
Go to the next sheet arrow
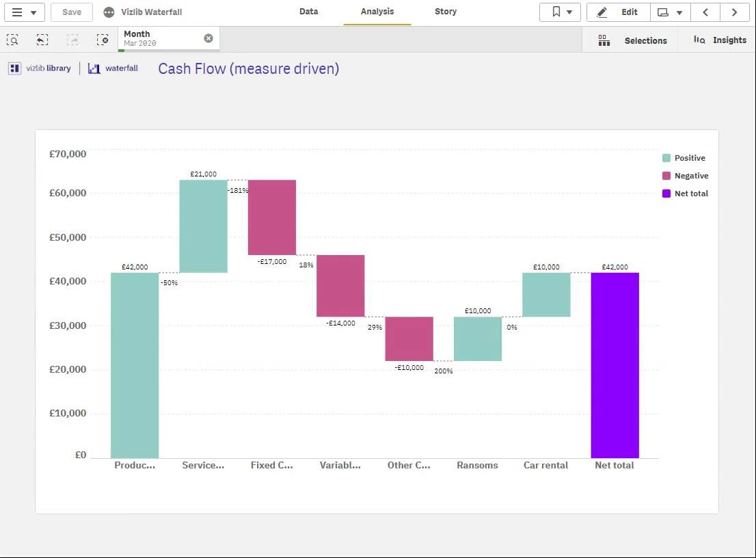(x=734, y=12)
